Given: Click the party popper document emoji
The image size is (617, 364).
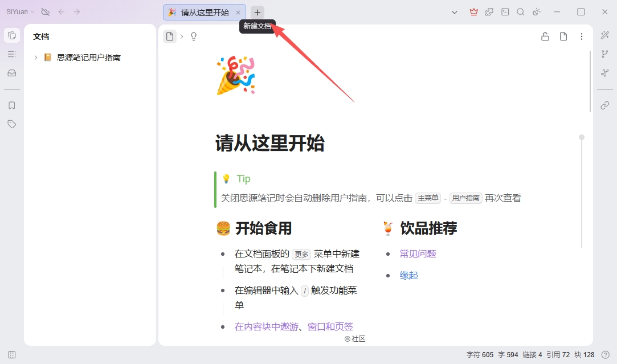Looking at the screenshot, I should tap(236, 75).
